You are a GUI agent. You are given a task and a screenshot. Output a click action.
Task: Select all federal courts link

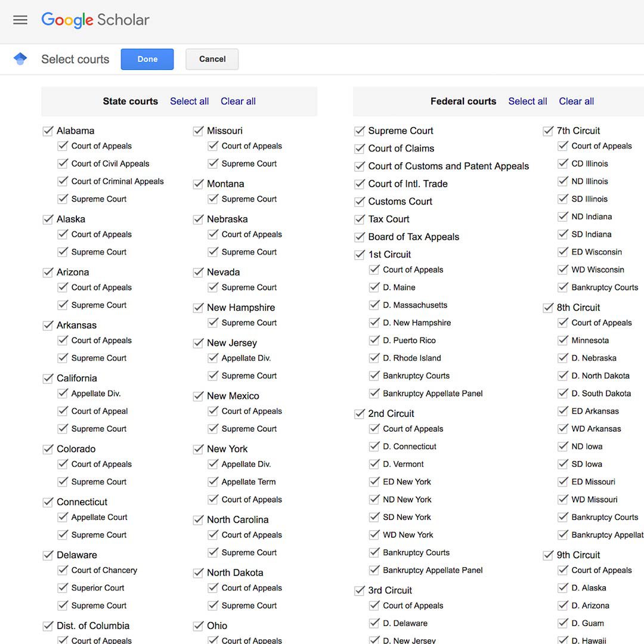(527, 101)
